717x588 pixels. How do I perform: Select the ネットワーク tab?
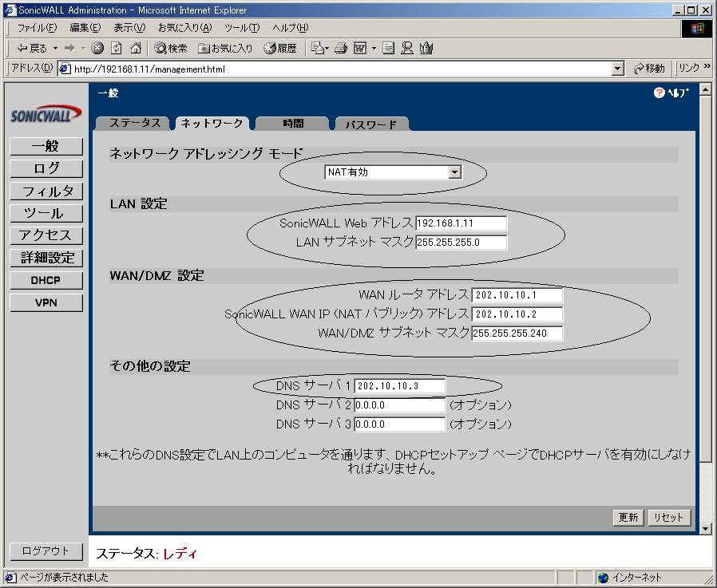pos(212,123)
